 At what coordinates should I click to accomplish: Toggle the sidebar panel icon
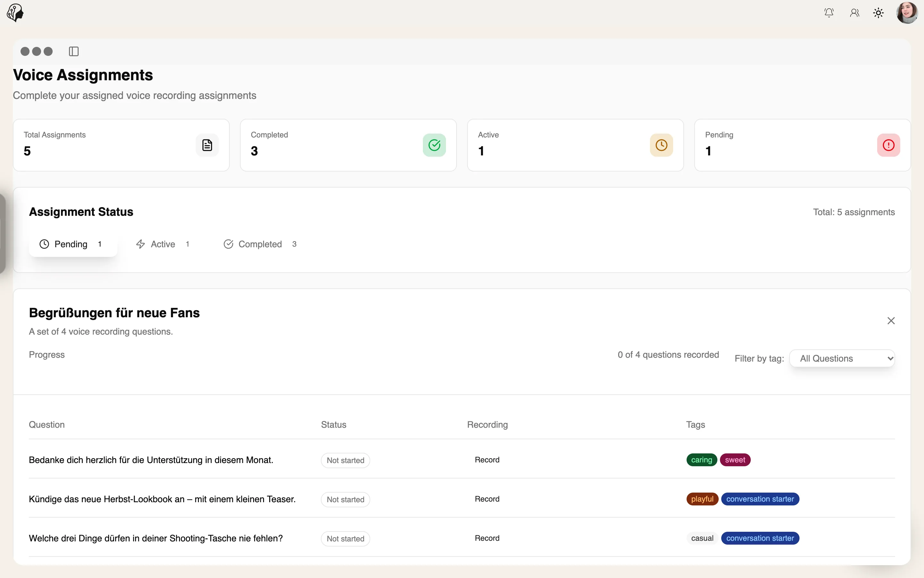tap(74, 51)
